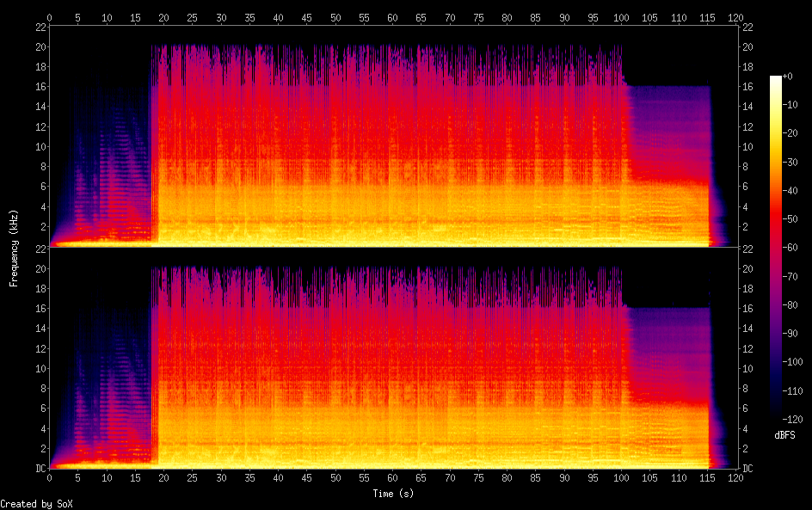The image size is (812, 510).
Task: Click the 'Frequency (kHz)' vertical axis label
Action: [x=14, y=248]
